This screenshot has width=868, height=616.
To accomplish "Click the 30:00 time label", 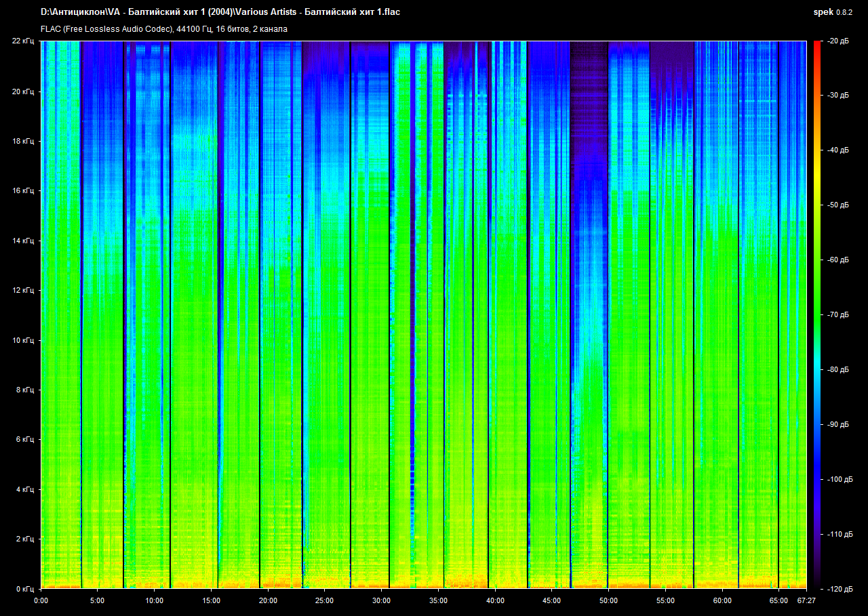I will 381,600.
